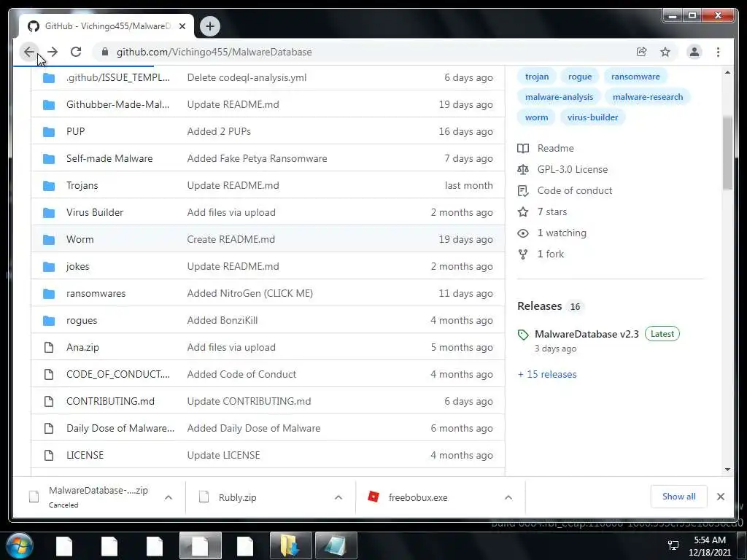Select the malware-analysis topic tag
The height and width of the screenshot is (560, 747).
point(559,97)
